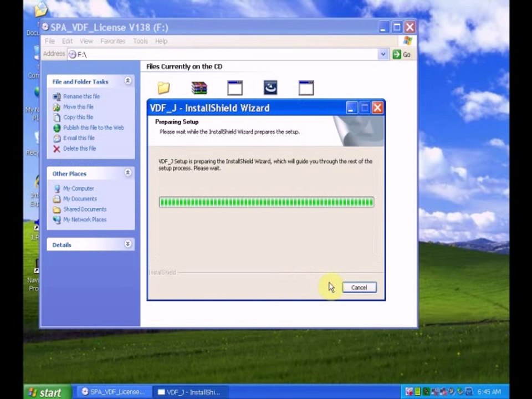Screen dimensions: 532x399
Task: Collapse the Other Places panel
Action: point(128,173)
